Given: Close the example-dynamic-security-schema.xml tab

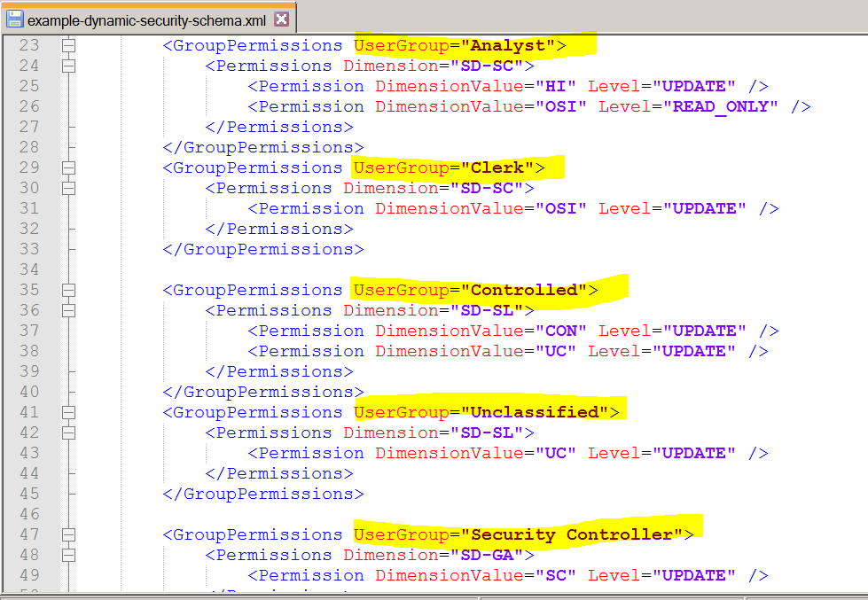Looking at the screenshot, I should 281,19.
